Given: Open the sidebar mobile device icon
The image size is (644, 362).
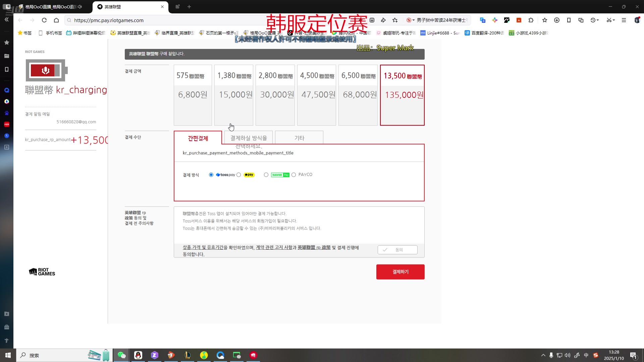Looking at the screenshot, I should click(x=7, y=69).
